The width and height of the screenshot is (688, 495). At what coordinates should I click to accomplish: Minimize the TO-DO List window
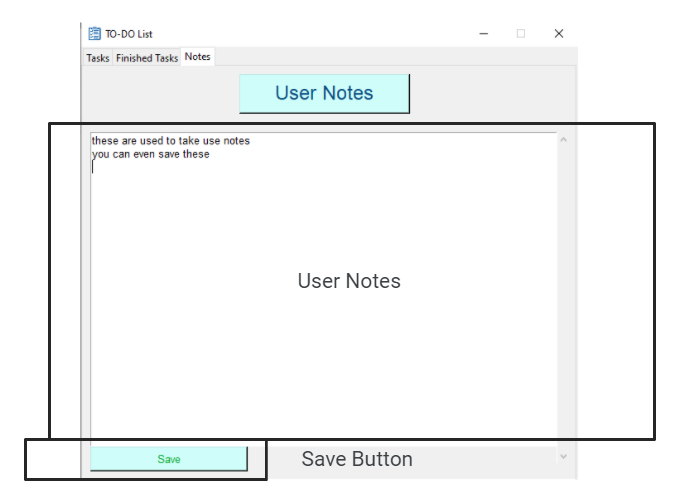pos(484,34)
